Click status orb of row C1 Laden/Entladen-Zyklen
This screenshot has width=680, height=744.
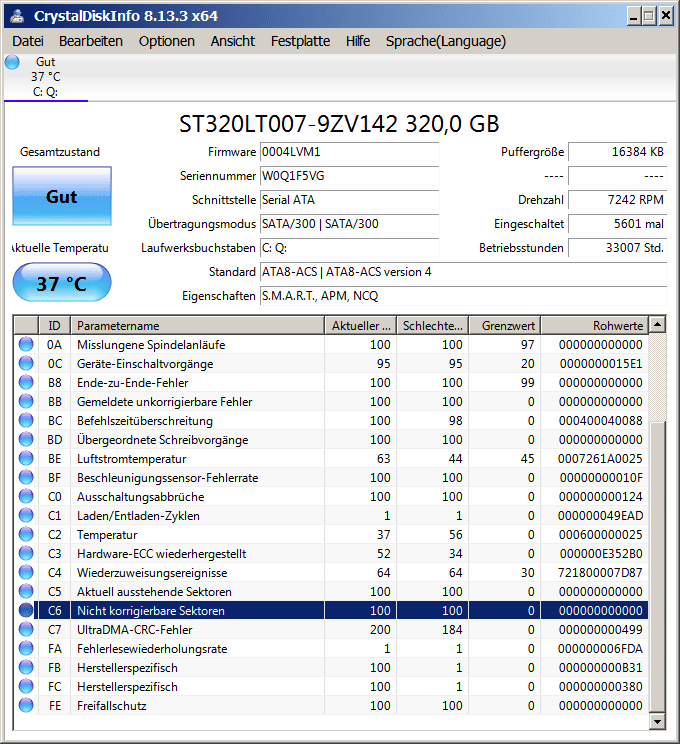[26, 515]
